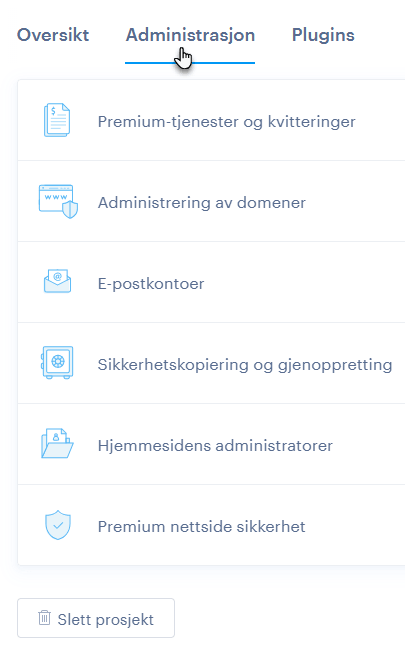Open the E-postkontoer entry
Viewport: 405px width, 656px height.
point(211,282)
